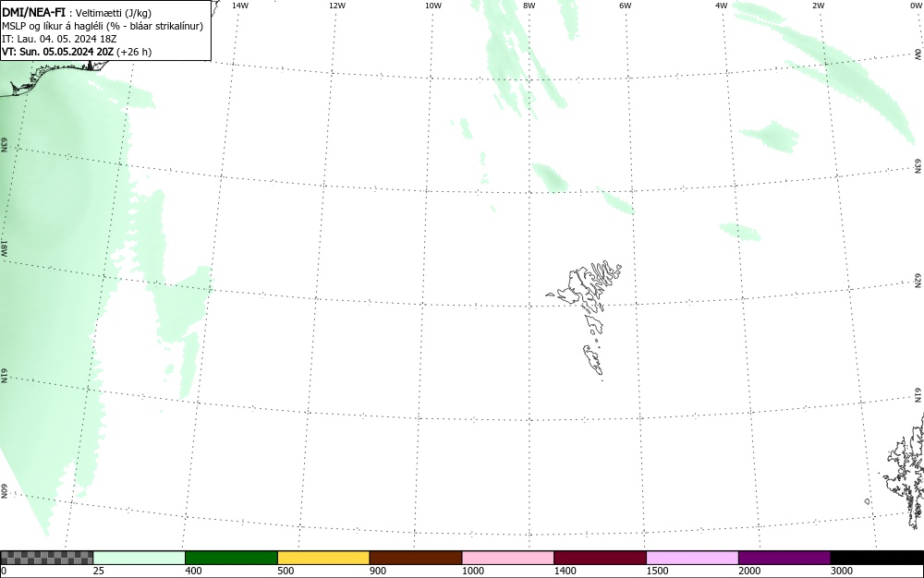Click the 6W longitude label

click(626, 6)
